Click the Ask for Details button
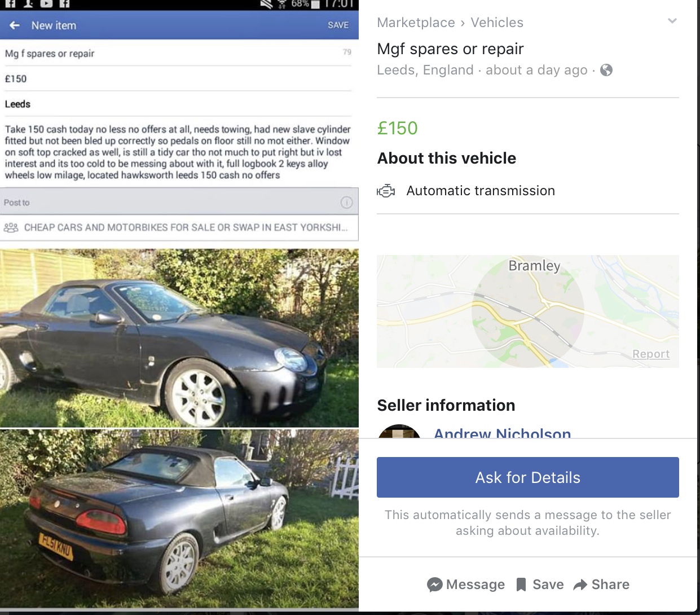 point(527,477)
